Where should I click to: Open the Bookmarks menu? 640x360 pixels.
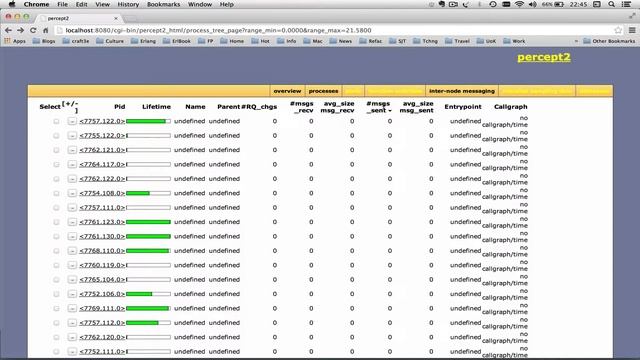tap(163, 4)
